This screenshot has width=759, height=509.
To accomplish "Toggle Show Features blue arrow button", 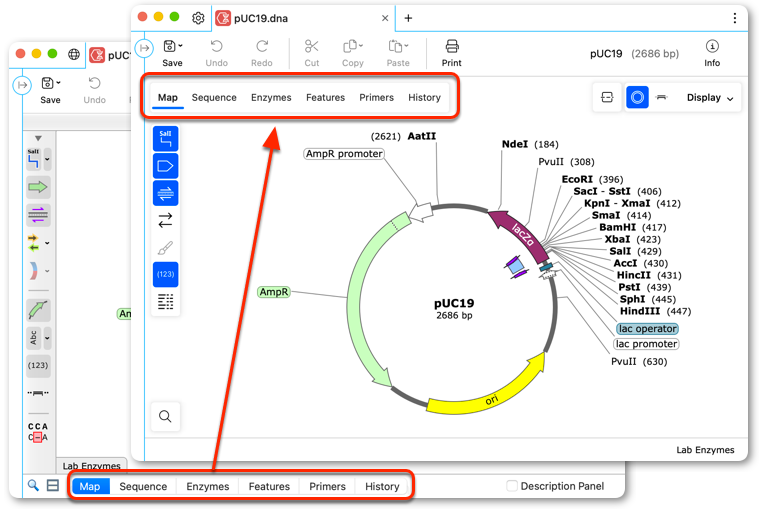I will coord(166,166).
